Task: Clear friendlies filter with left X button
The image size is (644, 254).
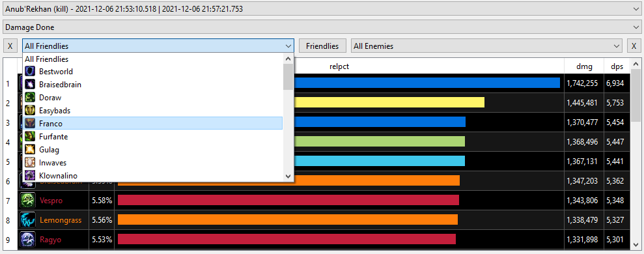Action: pyautogui.click(x=10, y=46)
